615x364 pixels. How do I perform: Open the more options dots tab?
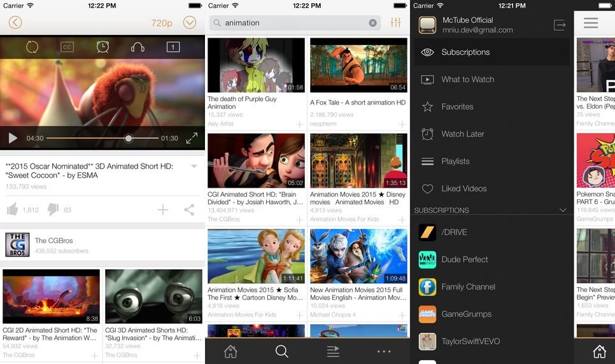tap(384, 351)
